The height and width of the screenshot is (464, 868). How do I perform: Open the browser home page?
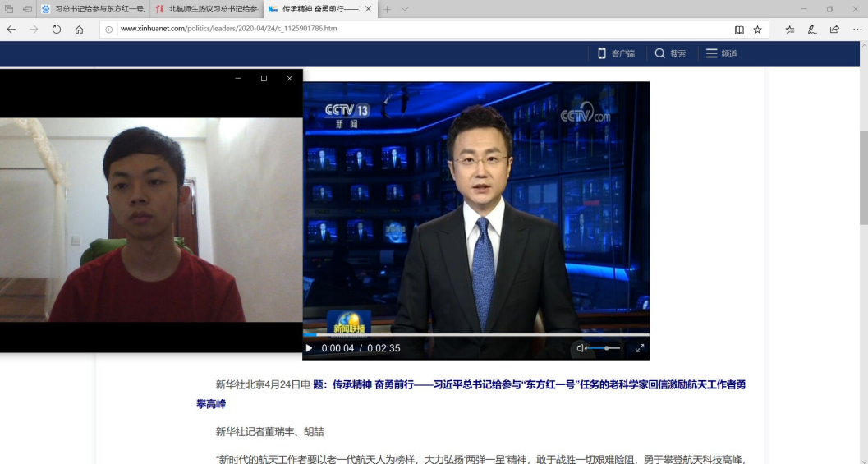pyautogui.click(x=79, y=30)
